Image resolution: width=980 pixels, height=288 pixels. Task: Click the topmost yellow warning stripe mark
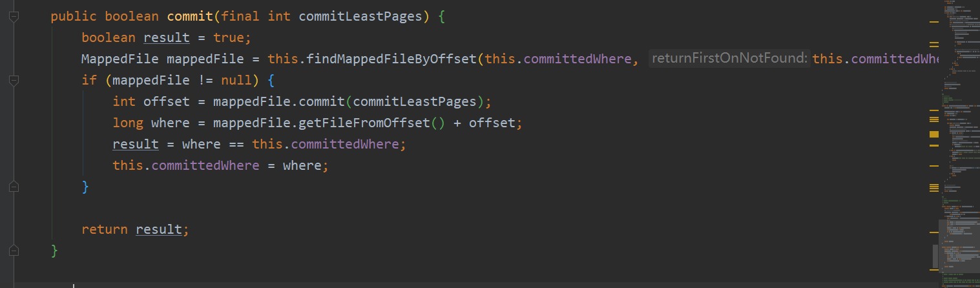point(933,22)
